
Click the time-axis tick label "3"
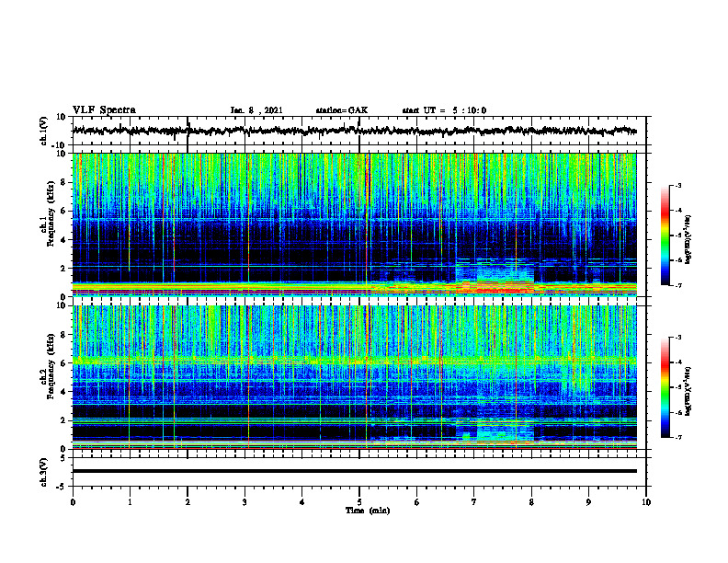click(x=245, y=502)
